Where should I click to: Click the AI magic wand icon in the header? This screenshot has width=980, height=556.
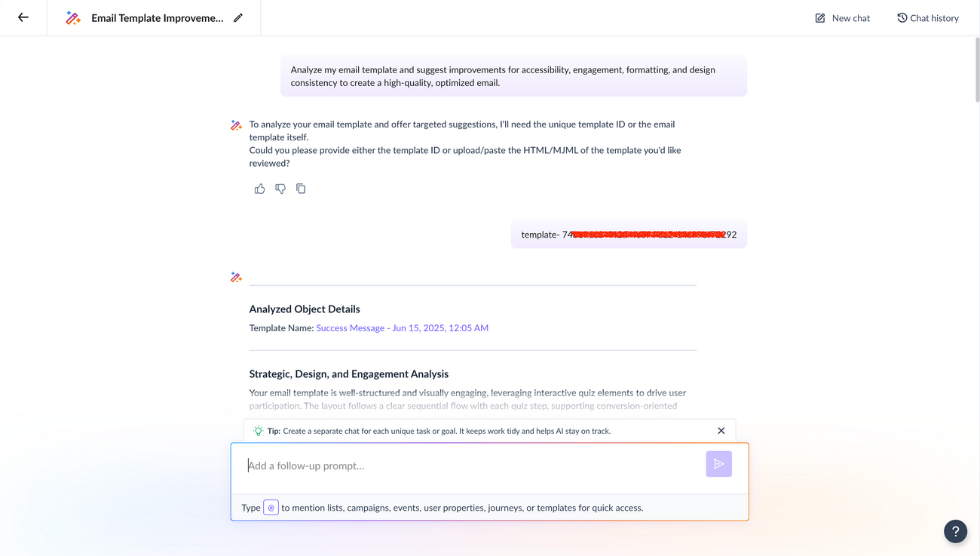pos(73,18)
